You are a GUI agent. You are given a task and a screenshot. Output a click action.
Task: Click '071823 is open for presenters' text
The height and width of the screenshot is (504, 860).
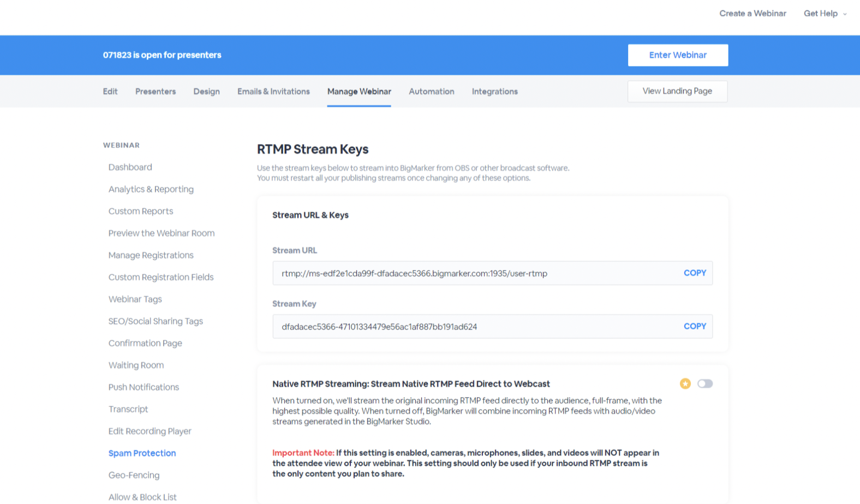pyautogui.click(x=162, y=55)
